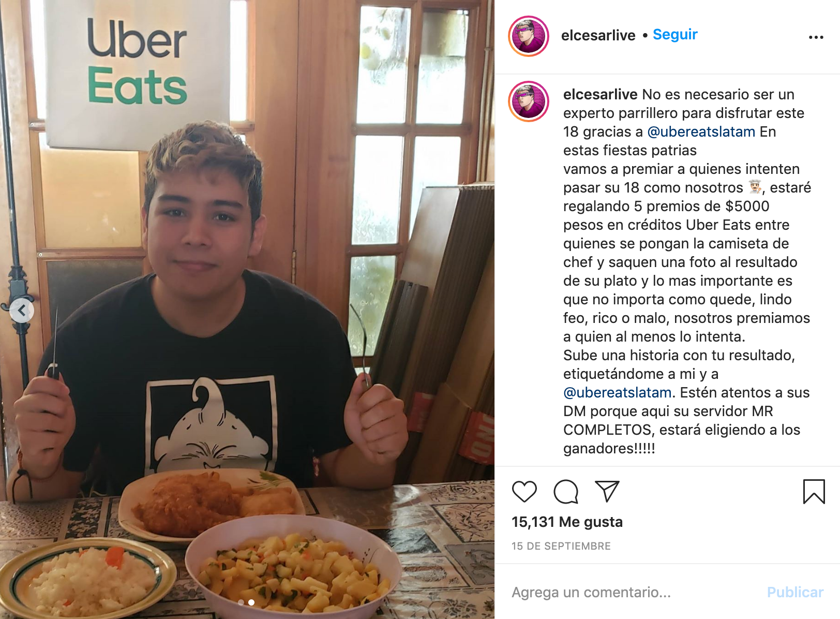Follow elcesarlive via Seguir link

pos(675,35)
